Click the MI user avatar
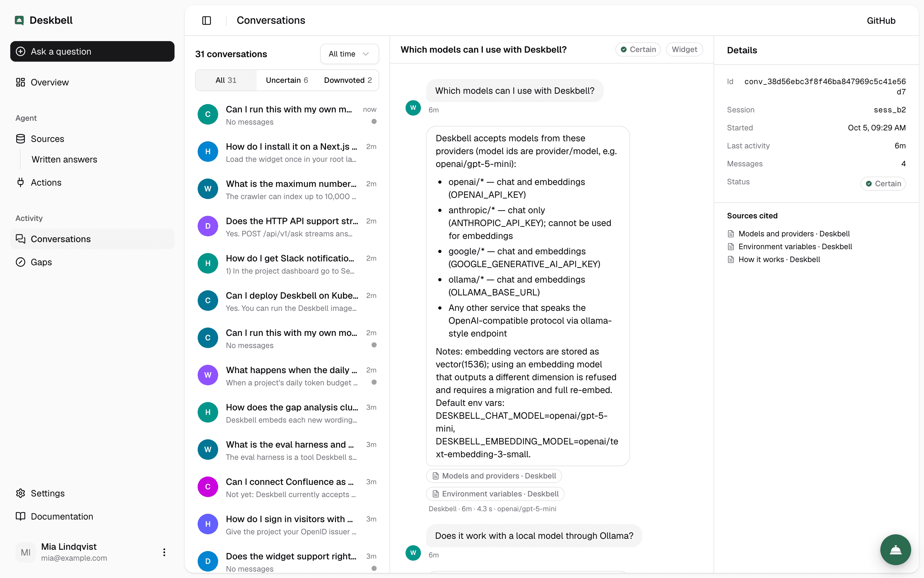This screenshot has height=578, width=924. click(x=26, y=552)
